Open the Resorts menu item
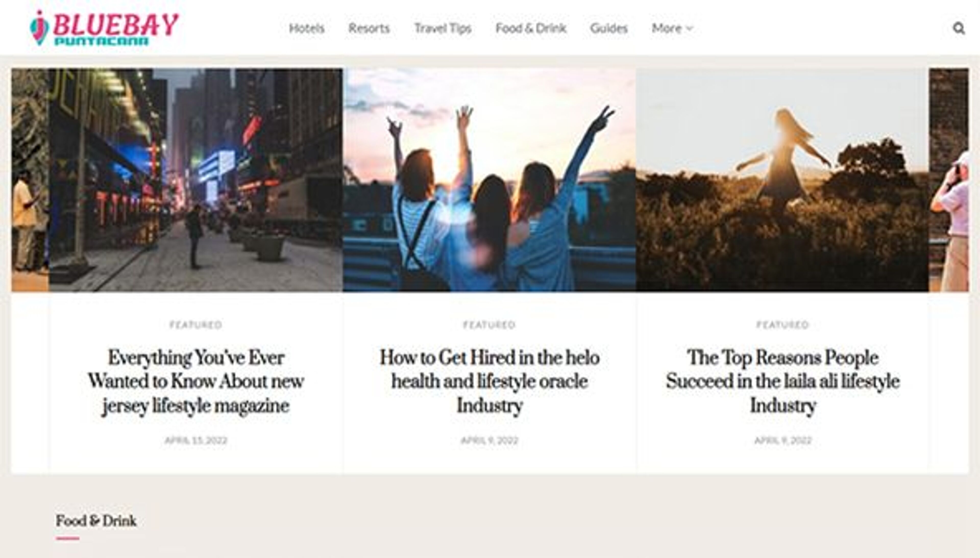Viewport: 980px width, 558px height. 369,28
